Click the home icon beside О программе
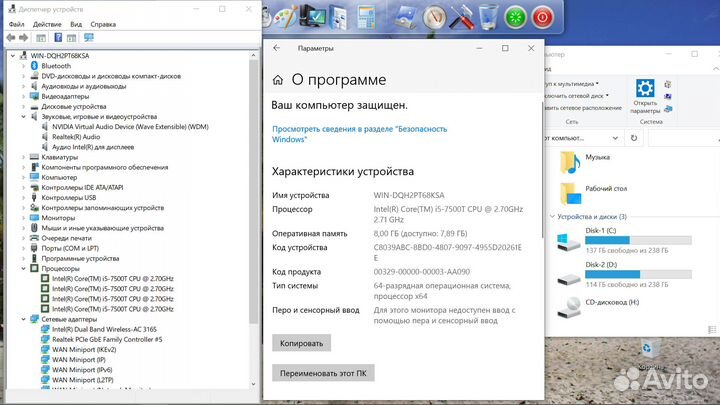Screen dimensions: 720x405 (x=278, y=80)
